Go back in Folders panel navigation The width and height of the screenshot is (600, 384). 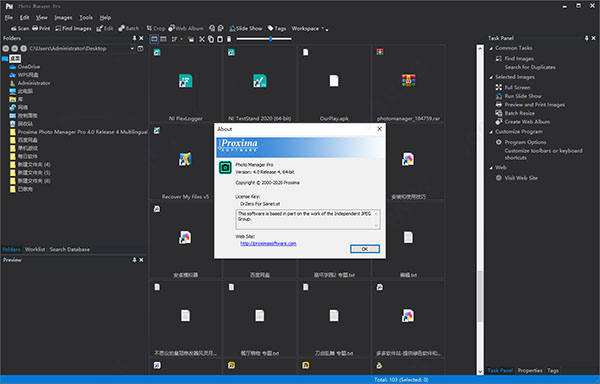(x=5, y=49)
